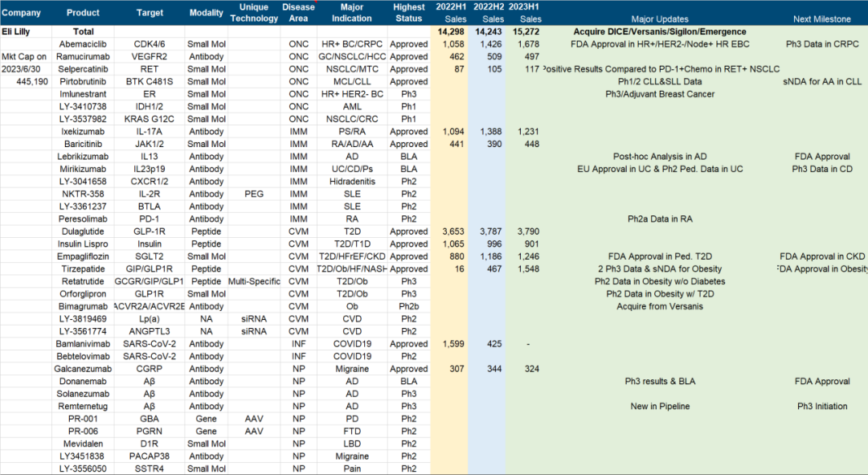
Task: Select the Product column header
Action: [x=83, y=13]
